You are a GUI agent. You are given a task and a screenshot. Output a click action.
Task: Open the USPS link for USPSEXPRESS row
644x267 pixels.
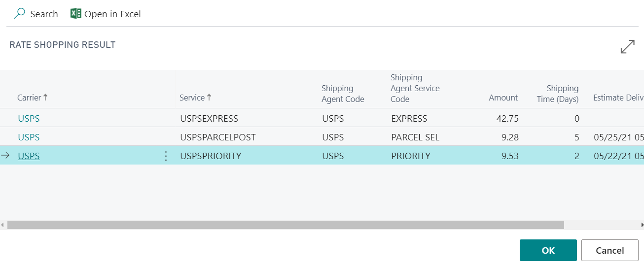(x=29, y=119)
